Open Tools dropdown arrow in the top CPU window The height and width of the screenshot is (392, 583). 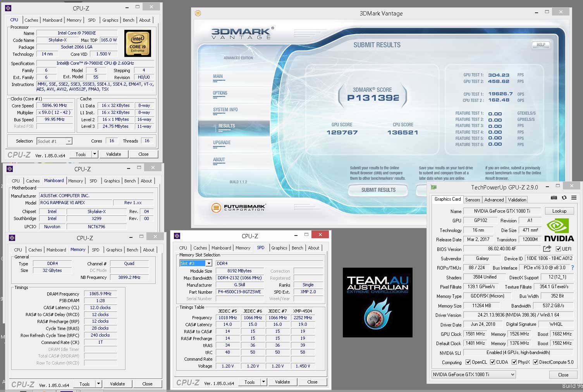click(x=95, y=154)
